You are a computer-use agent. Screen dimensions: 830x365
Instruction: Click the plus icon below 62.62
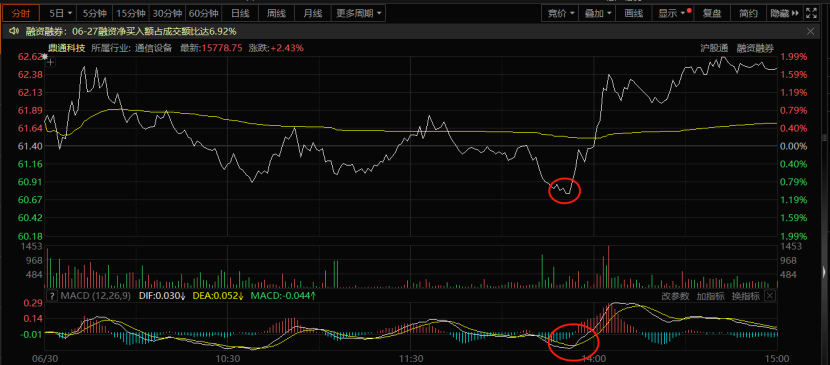(51, 63)
